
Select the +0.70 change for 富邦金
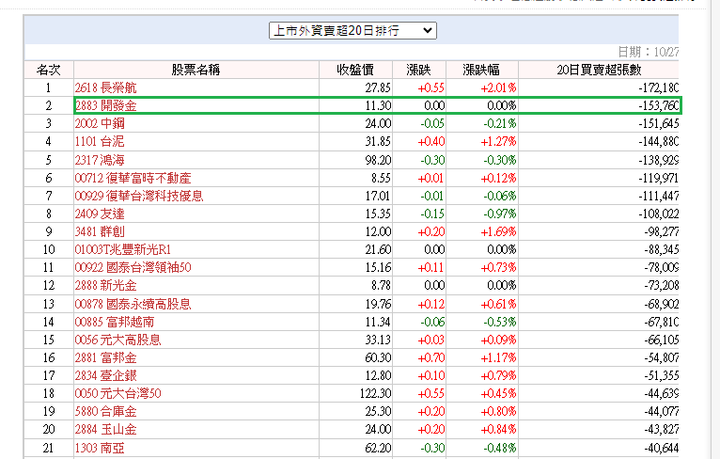click(x=431, y=358)
